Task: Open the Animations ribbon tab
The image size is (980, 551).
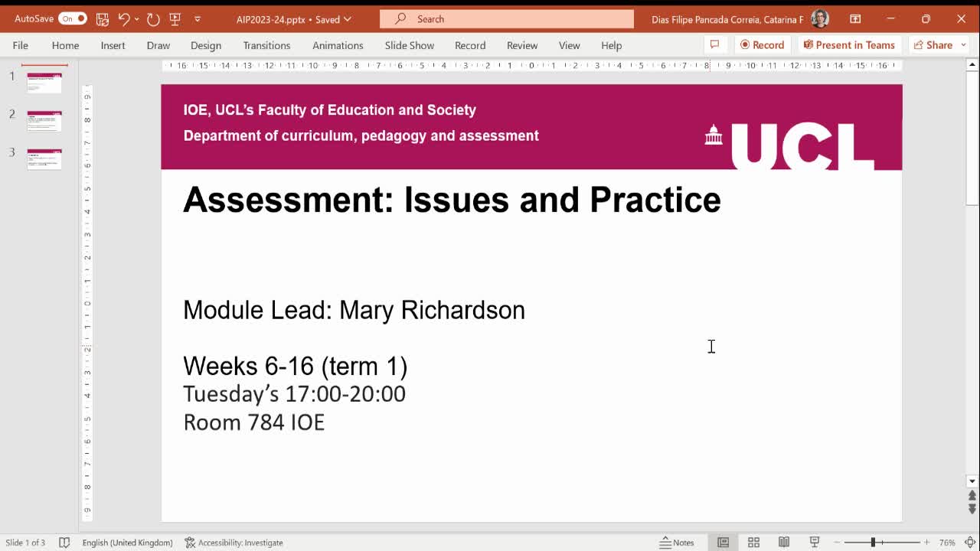Action: (338, 45)
